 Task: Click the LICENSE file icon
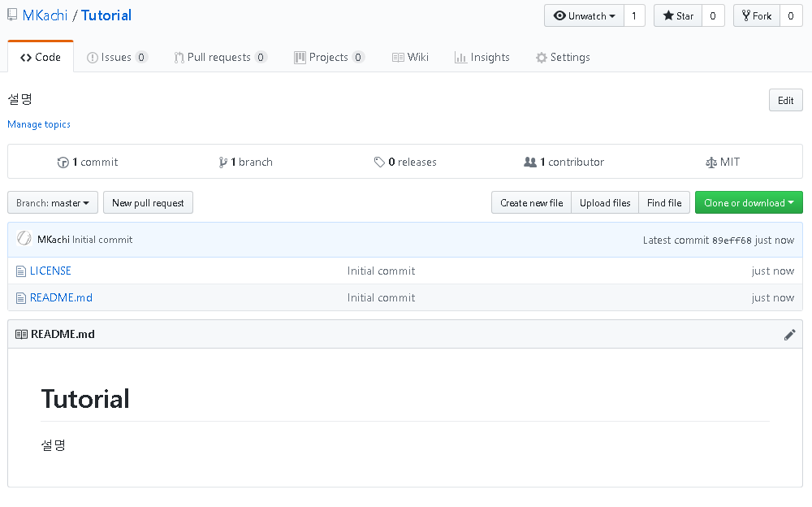tap(21, 271)
